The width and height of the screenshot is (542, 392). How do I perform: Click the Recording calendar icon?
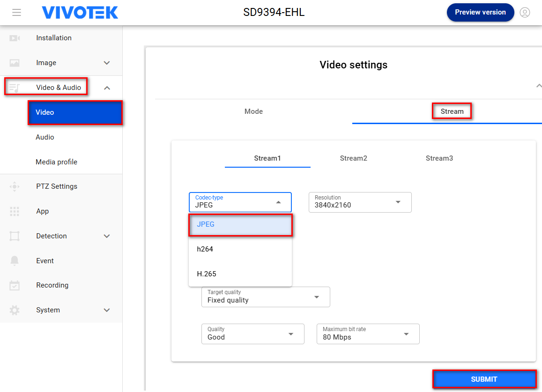(14, 285)
